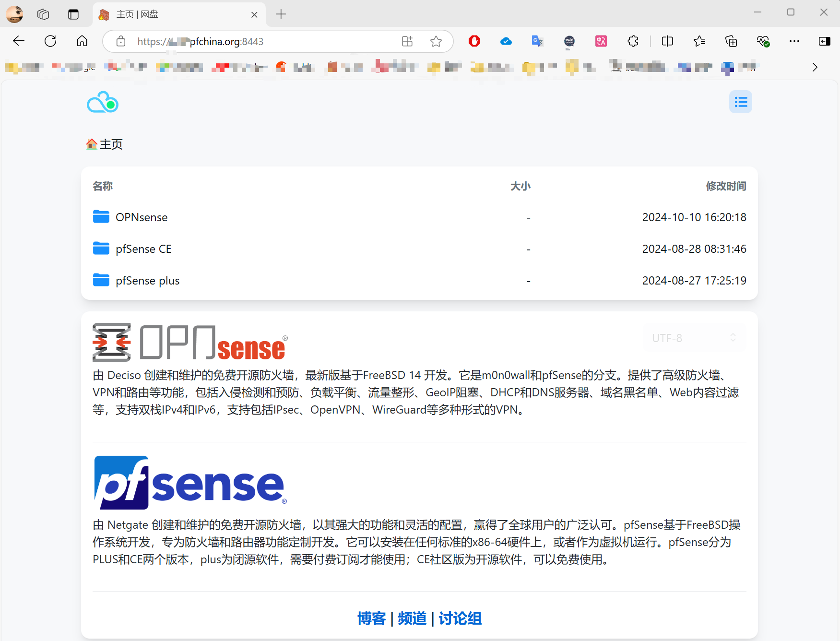Open the browser Settings and more menu
The width and height of the screenshot is (840, 641).
pyautogui.click(x=794, y=41)
